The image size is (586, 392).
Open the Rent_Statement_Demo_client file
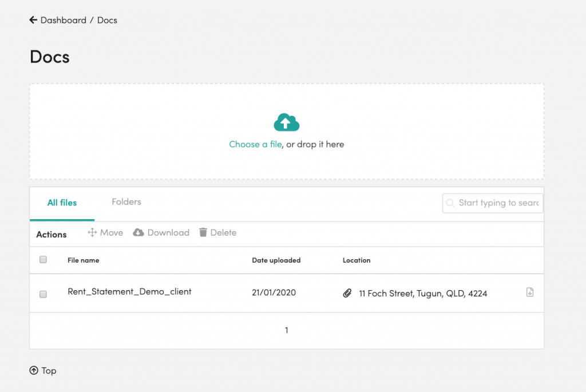pyautogui.click(x=129, y=292)
